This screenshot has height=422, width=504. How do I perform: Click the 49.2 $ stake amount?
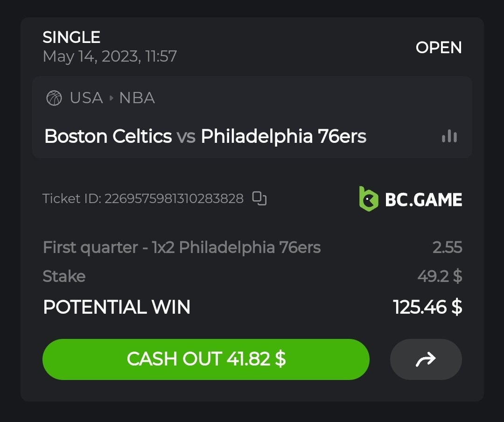point(440,276)
